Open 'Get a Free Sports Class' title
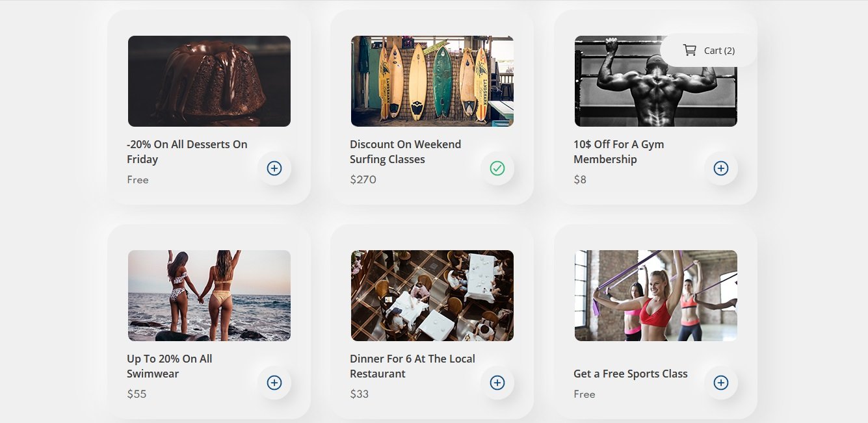 click(631, 374)
